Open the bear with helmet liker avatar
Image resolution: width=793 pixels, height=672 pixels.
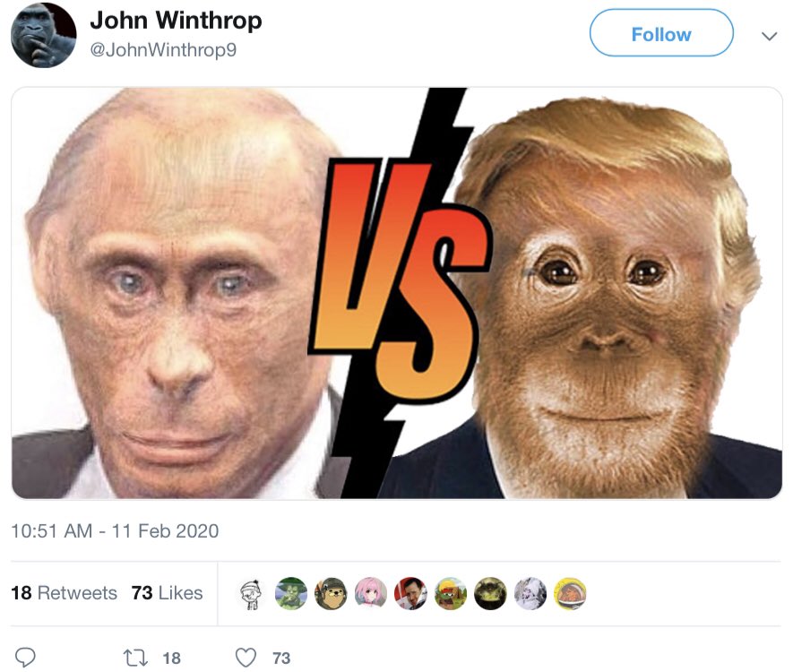click(x=331, y=594)
